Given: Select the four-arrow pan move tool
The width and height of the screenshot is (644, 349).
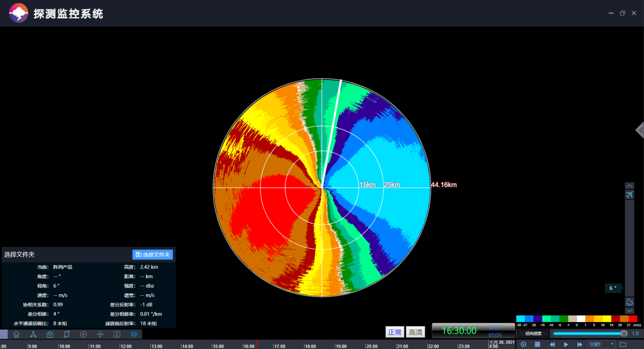Looking at the screenshot, I should click(x=100, y=334).
